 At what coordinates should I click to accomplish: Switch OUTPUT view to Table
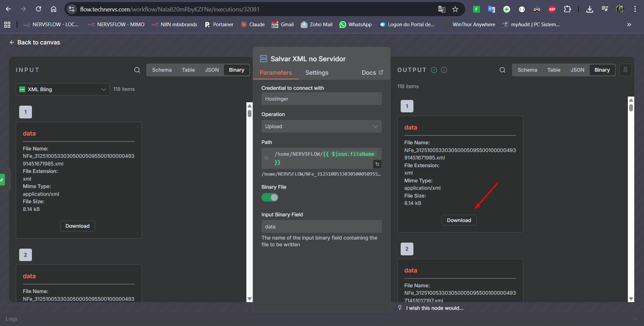coord(554,70)
